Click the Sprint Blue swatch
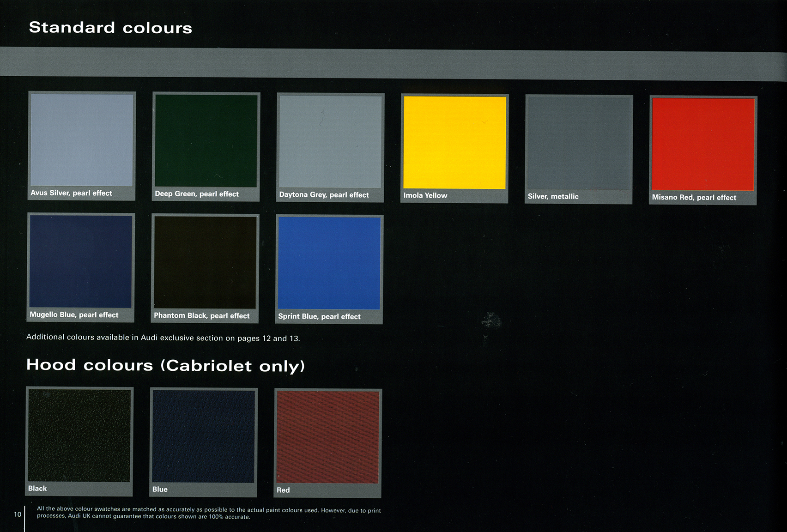The width and height of the screenshot is (787, 532). tap(329, 264)
